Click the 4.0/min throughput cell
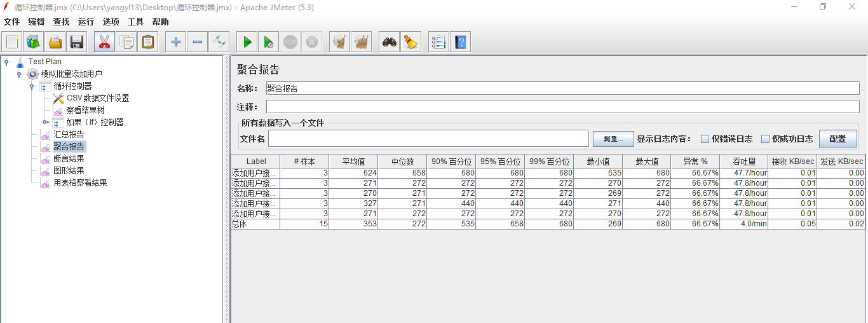The width and height of the screenshot is (868, 323). (744, 224)
